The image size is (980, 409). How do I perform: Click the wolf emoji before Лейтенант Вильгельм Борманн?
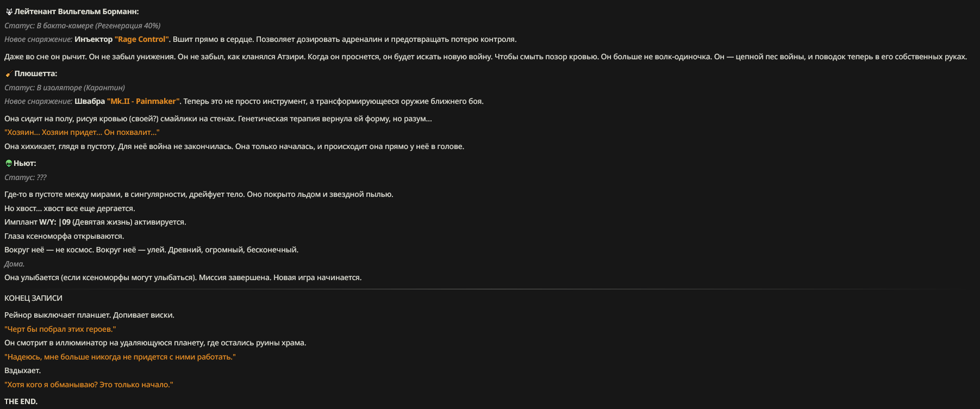pyautogui.click(x=9, y=11)
